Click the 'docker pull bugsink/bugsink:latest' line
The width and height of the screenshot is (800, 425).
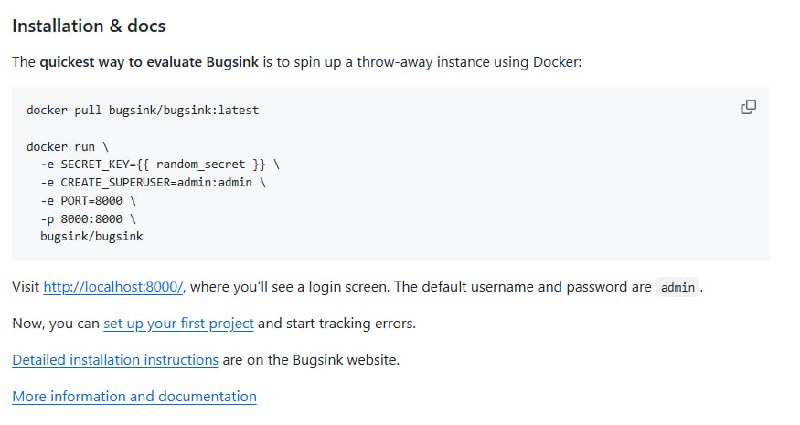[142, 109]
